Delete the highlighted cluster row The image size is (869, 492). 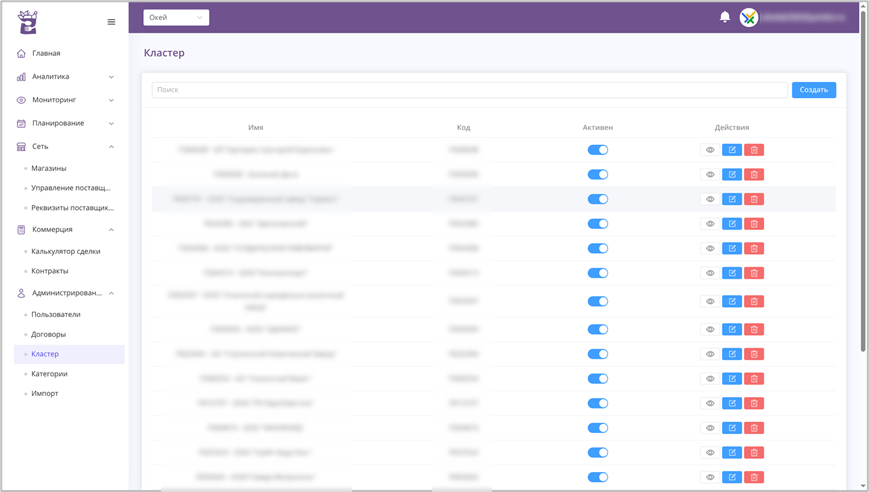tap(754, 199)
